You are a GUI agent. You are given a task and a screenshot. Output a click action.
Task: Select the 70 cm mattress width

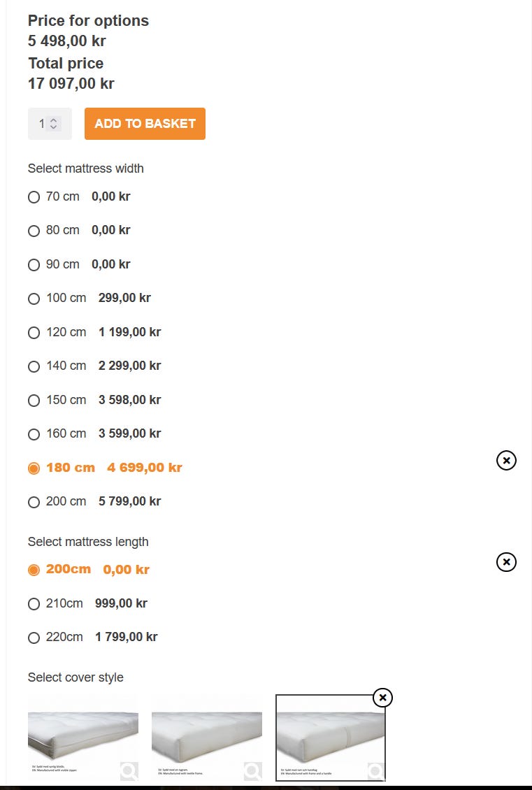point(34,197)
